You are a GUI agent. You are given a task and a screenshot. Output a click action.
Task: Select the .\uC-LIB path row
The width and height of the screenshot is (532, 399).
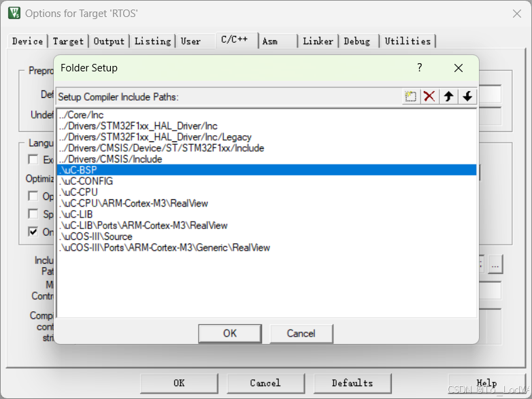[267, 214]
